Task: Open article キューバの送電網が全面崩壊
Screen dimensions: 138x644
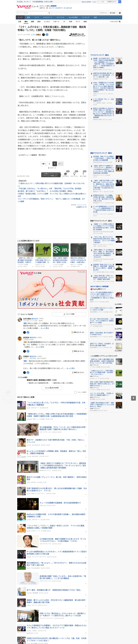Action: tap(60, 503)
